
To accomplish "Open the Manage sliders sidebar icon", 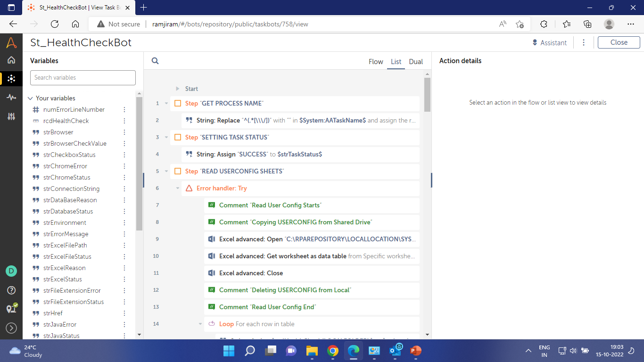I will [x=11, y=116].
